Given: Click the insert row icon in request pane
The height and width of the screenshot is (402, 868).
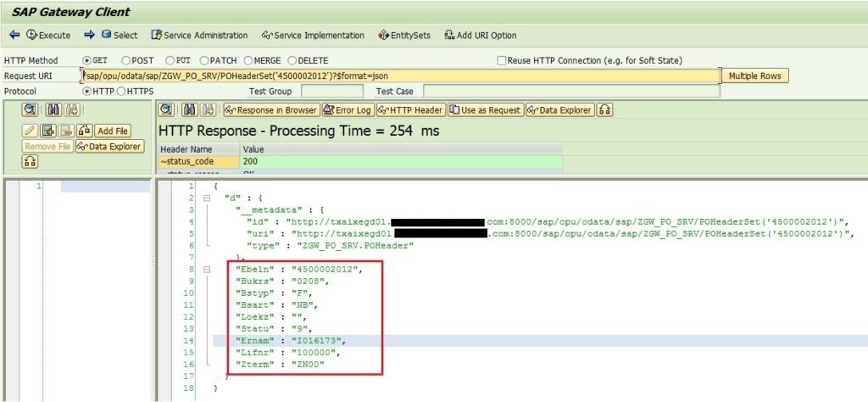Looking at the screenshot, I should click(47, 131).
